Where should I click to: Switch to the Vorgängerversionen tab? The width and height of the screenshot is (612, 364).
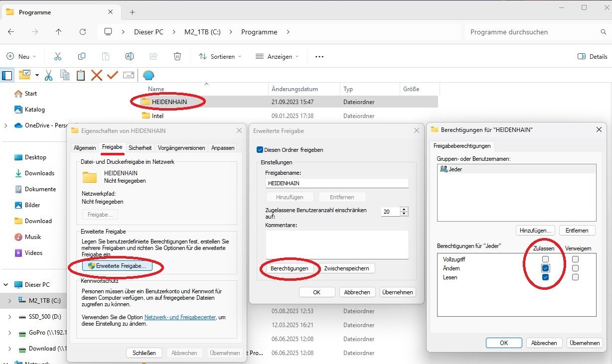coord(181,148)
